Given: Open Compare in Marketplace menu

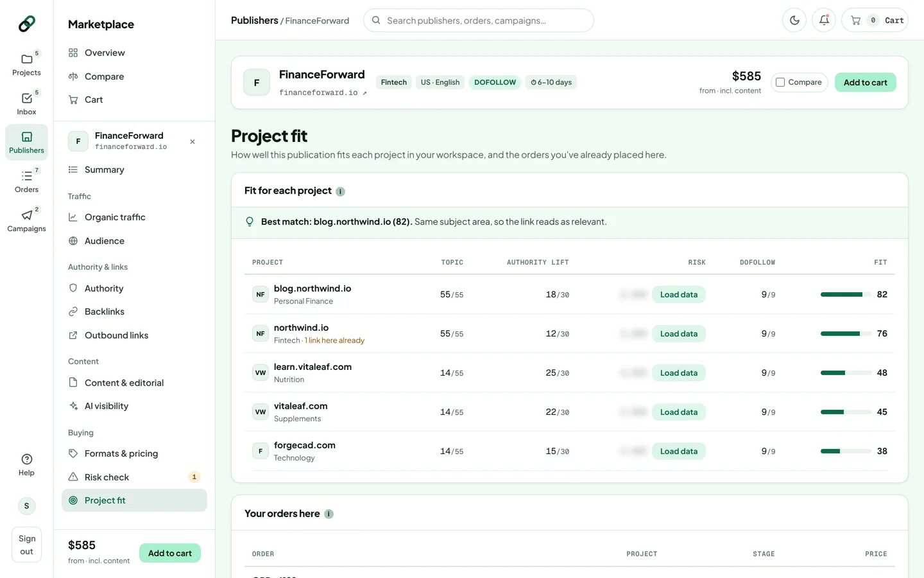Looking at the screenshot, I should click(134, 76).
